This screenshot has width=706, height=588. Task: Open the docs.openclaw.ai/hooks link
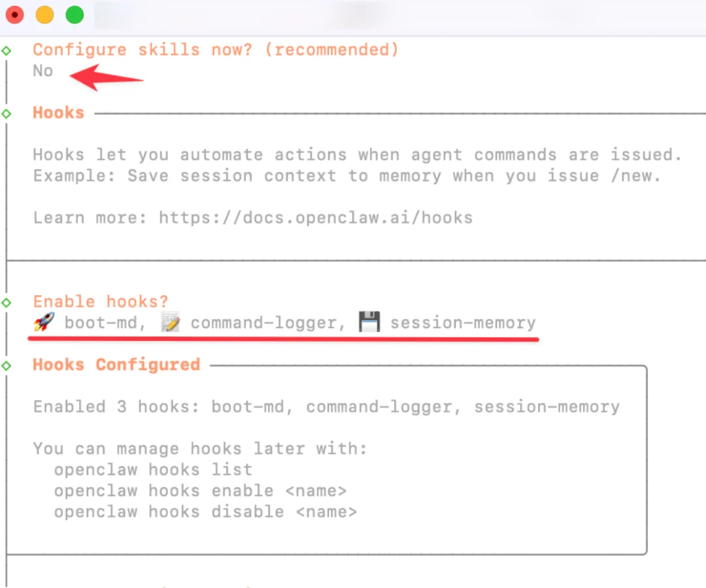coord(316,218)
